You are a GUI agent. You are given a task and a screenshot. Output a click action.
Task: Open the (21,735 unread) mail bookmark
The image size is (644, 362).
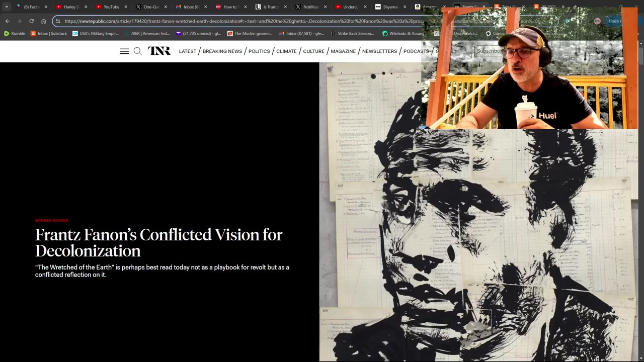(199, 34)
